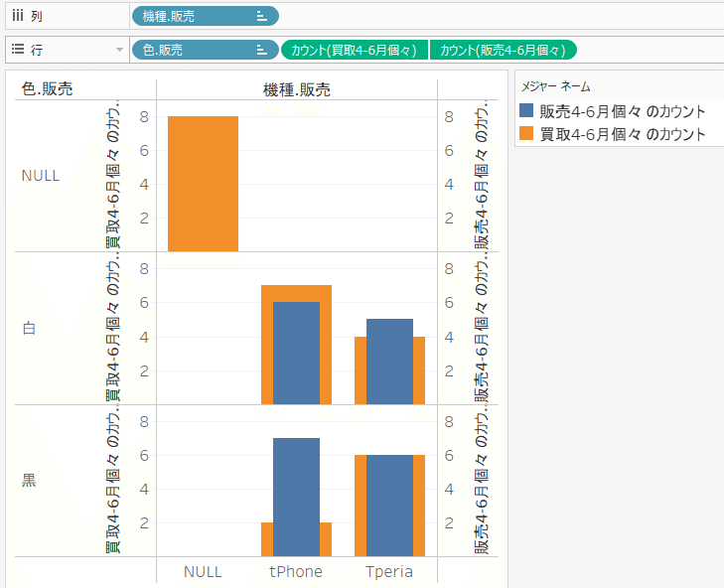Viewport: 724px width, 588px height.
Task: Click right axis title in 黒 row
Action: click(481, 482)
